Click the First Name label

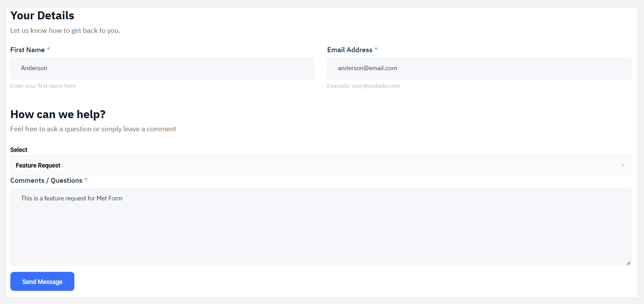[27, 50]
